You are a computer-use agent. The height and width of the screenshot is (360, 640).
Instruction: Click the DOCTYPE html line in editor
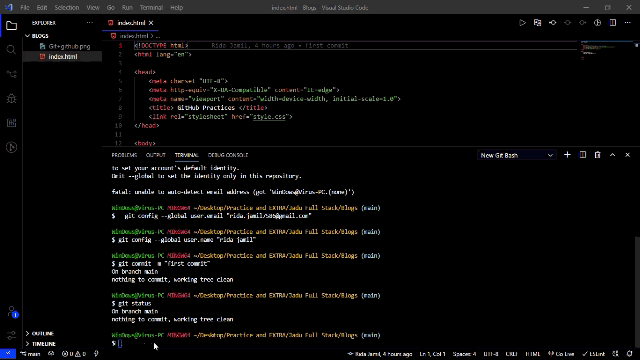point(161,46)
